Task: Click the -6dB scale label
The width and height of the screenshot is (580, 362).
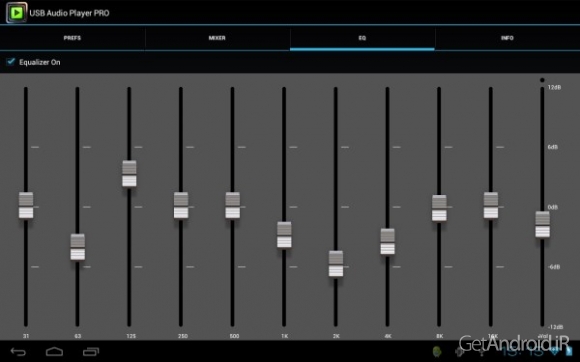Action: [554, 267]
